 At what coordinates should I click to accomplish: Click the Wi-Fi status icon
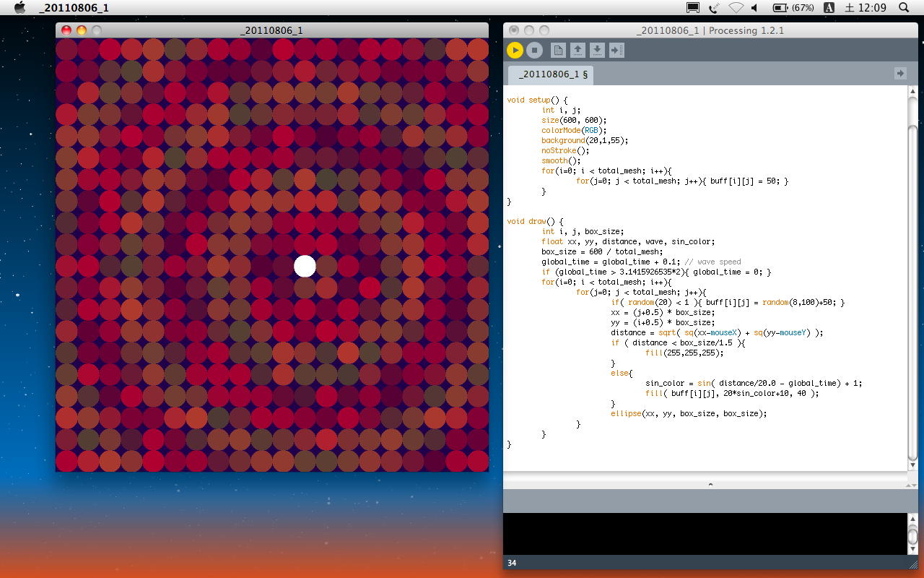[x=736, y=8]
